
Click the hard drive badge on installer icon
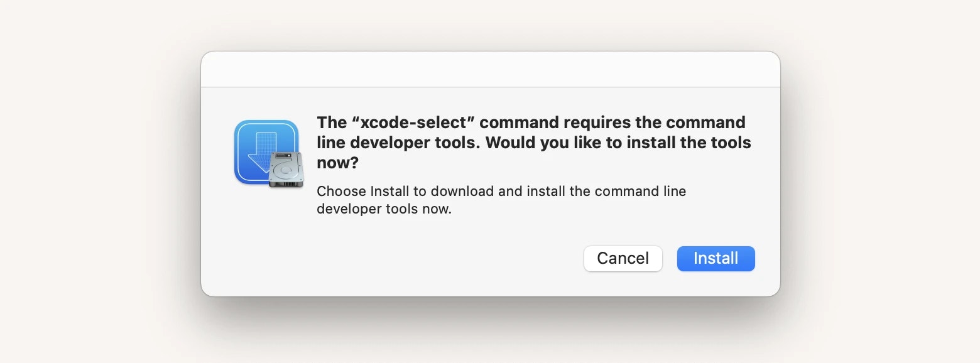click(286, 170)
